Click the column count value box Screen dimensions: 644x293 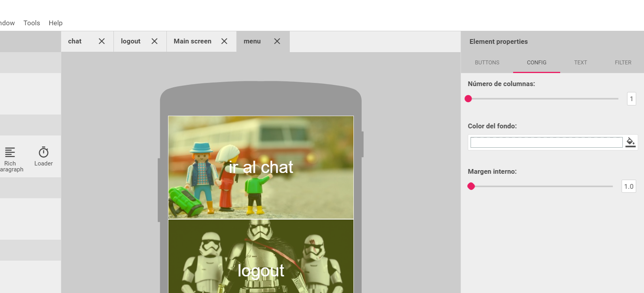point(631,99)
